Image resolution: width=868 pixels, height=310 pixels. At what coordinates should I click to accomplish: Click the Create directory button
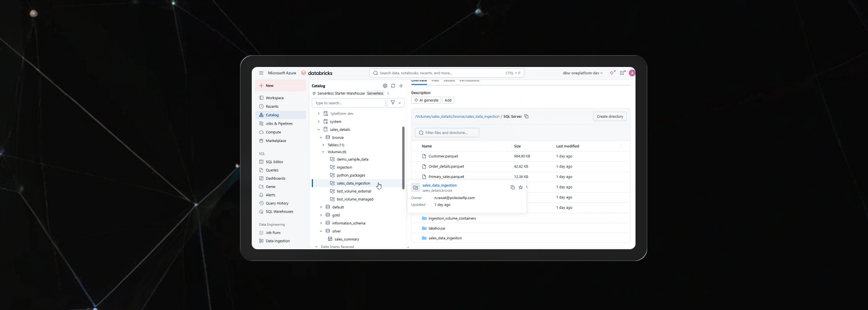(610, 117)
